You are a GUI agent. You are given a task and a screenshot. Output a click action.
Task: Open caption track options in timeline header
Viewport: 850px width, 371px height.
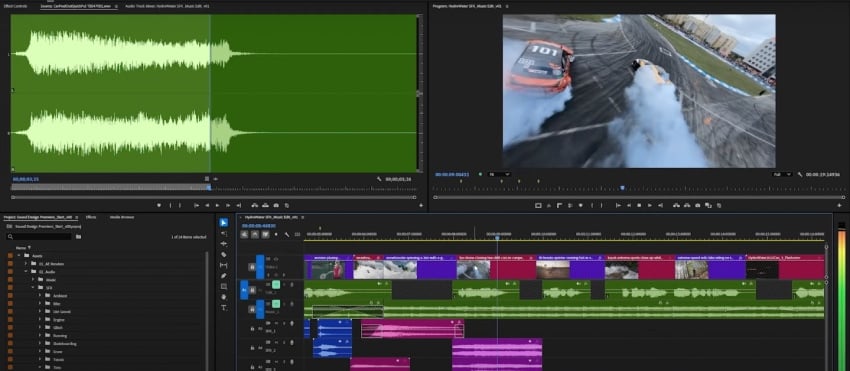297,234
